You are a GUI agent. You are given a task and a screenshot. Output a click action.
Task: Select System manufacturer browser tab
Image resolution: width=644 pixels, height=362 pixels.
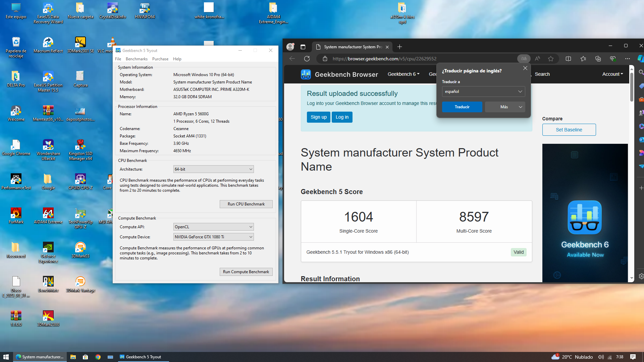352,47
